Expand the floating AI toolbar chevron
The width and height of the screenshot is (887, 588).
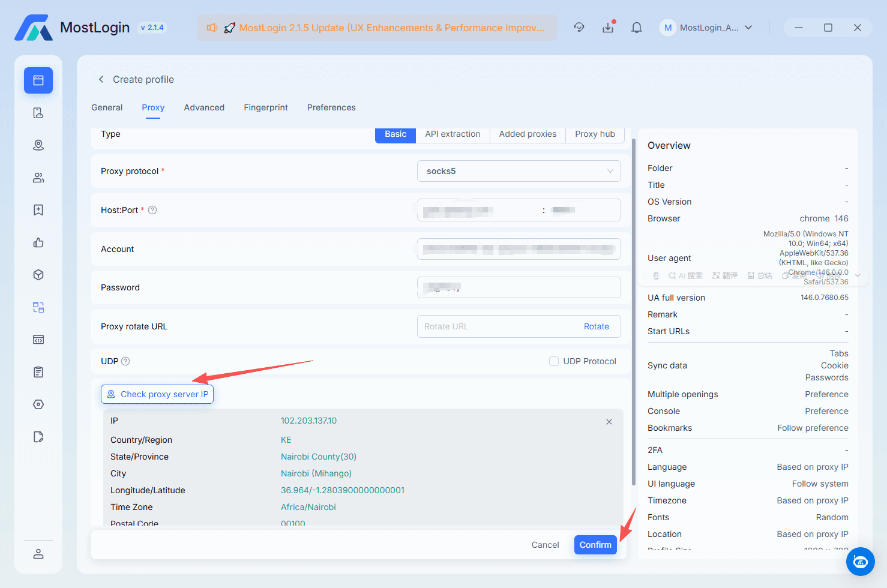(x=858, y=275)
